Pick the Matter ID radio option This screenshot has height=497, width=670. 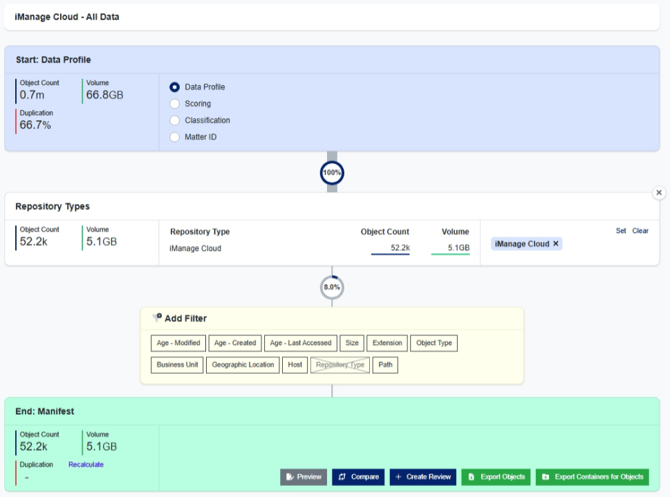coord(174,137)
